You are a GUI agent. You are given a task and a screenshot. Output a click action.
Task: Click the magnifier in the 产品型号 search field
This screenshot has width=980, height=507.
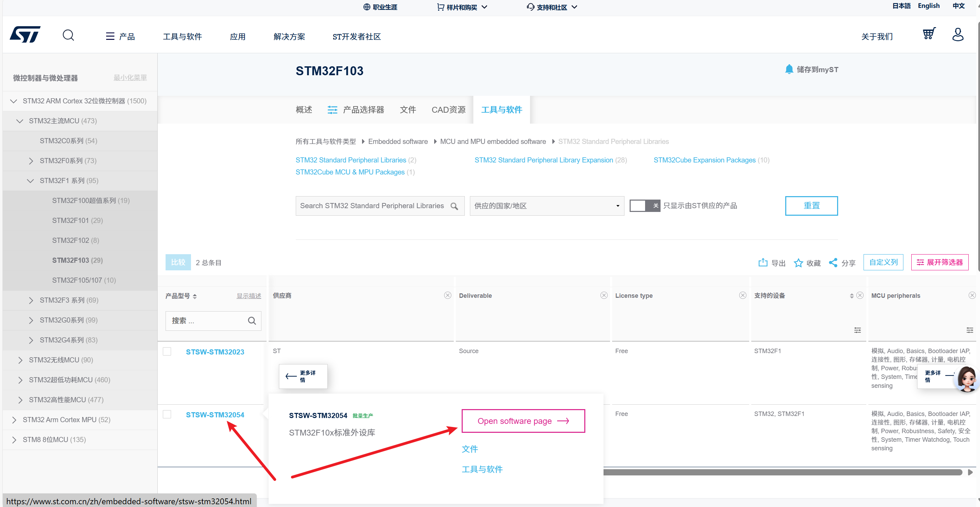coord(252,320)
